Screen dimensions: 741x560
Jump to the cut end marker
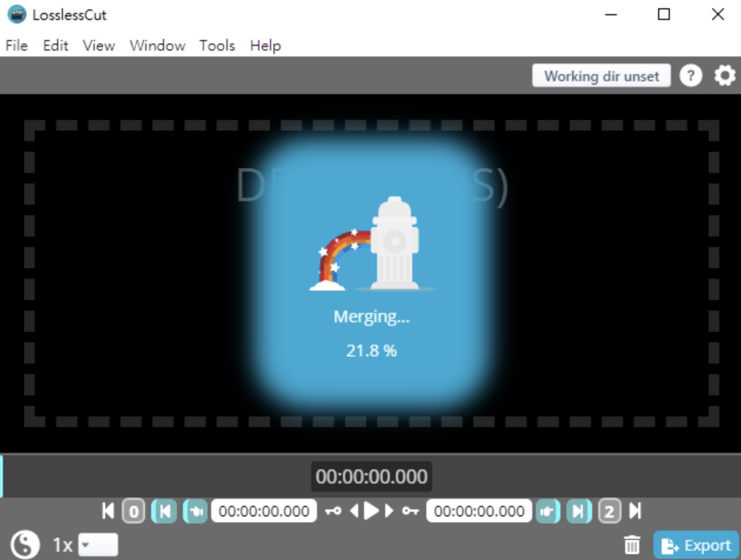coord(579,511)
